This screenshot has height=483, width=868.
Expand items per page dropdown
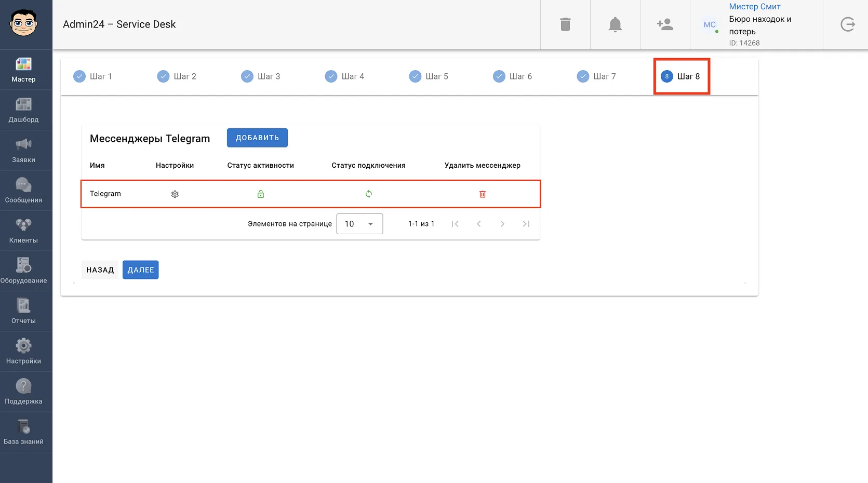(359, 224)
